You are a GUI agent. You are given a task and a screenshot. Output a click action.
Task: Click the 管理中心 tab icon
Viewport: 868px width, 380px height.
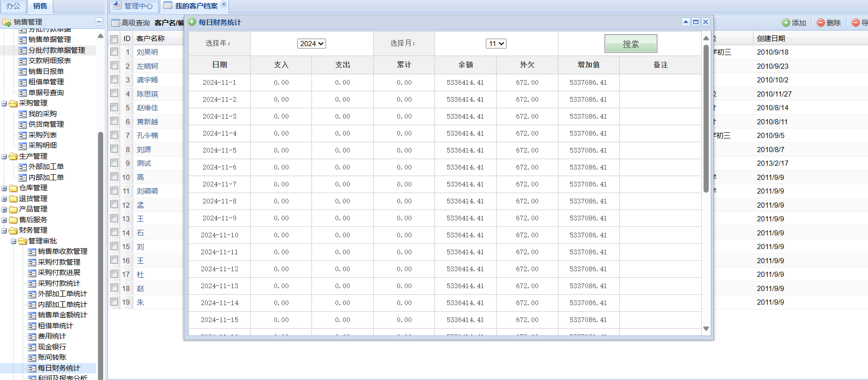click(x=117, y=6)
